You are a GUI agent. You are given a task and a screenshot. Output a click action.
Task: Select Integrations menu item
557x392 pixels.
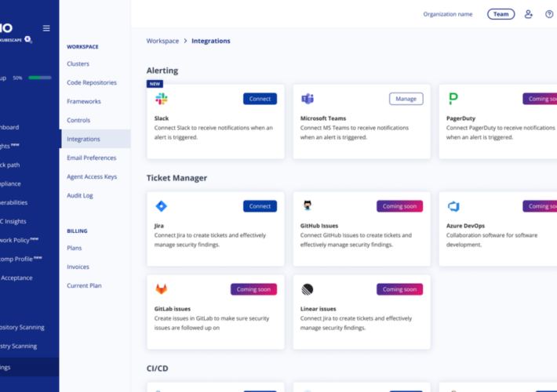pos(95,139)
